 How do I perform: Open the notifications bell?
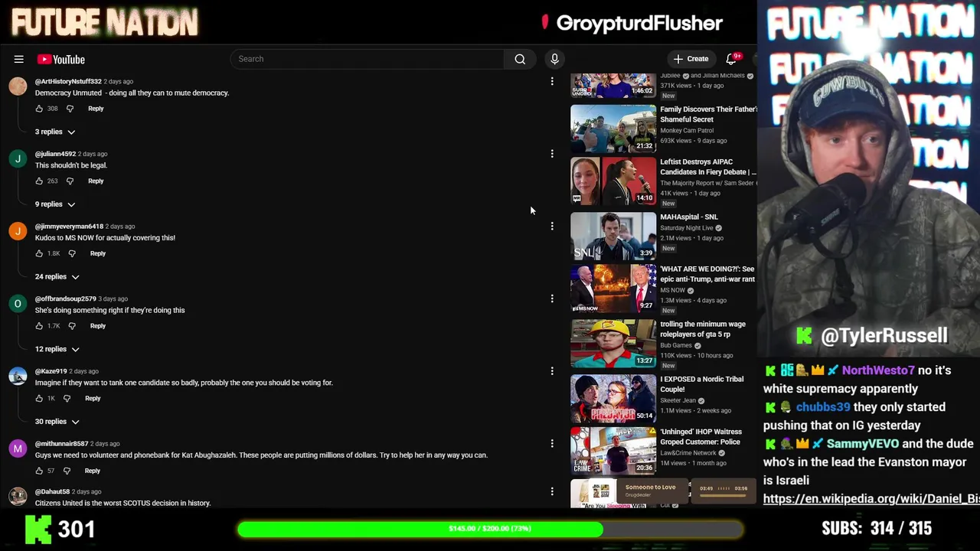(x=731, y=59)
